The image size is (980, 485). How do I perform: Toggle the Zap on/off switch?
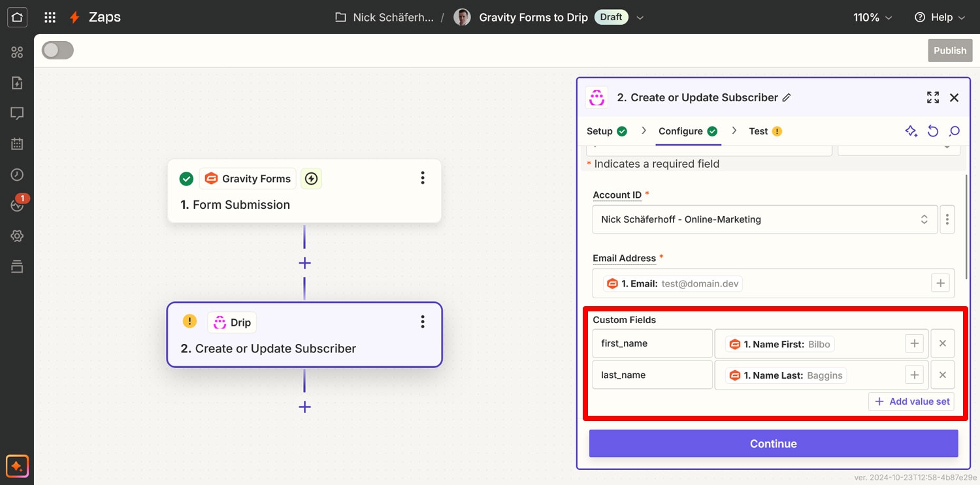[x=57, y=50]
